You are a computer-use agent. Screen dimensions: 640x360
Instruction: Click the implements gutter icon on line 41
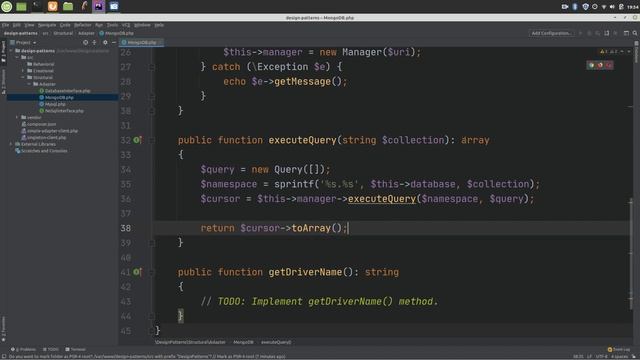point(137,272)
